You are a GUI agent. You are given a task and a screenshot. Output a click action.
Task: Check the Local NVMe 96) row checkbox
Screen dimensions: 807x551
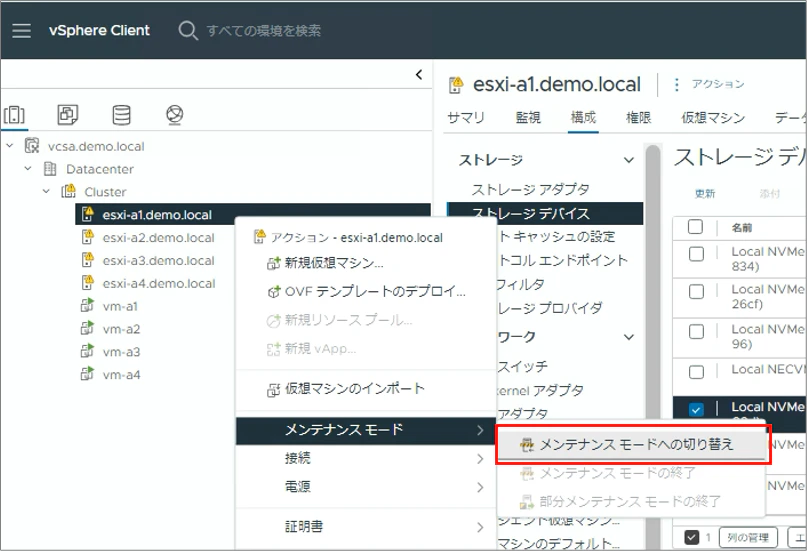point(696,331)
